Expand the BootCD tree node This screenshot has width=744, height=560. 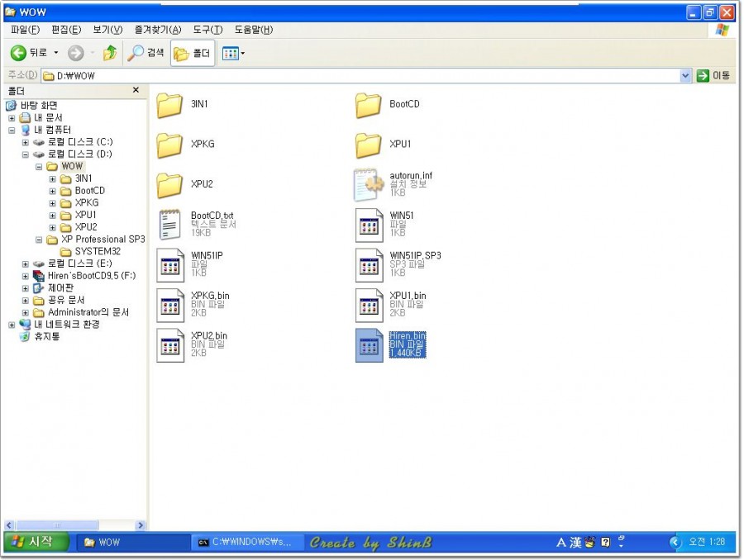(53, 191)
